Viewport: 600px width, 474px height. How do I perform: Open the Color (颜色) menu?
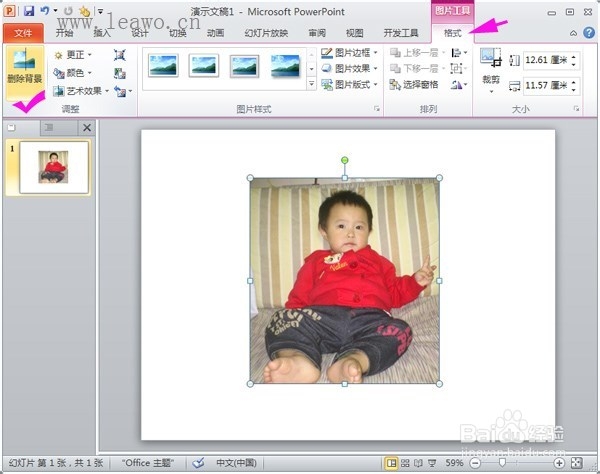click(73, 73)
